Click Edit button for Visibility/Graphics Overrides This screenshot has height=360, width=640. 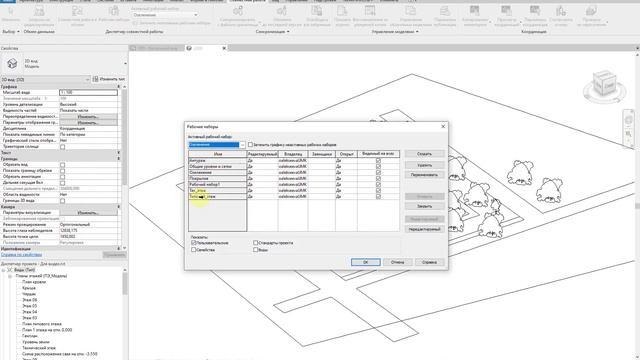tap(88, 117)
